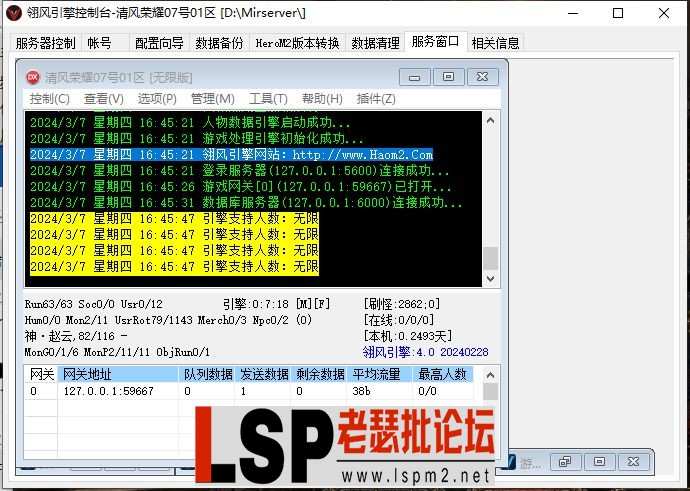Select the 登录服务器(127.0.0.1:5600) log line

[x=240, y=171]
